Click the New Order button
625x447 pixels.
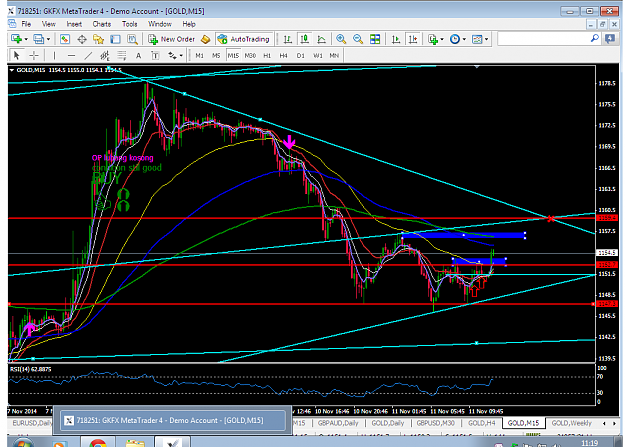(172, 39)
